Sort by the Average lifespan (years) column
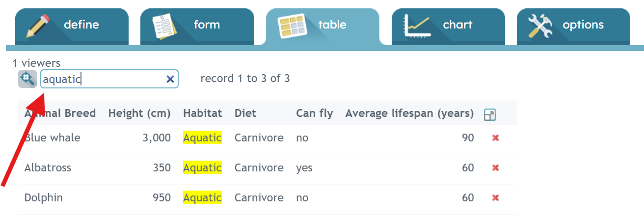Screen dimensions: 644x222 pos(409,113)
